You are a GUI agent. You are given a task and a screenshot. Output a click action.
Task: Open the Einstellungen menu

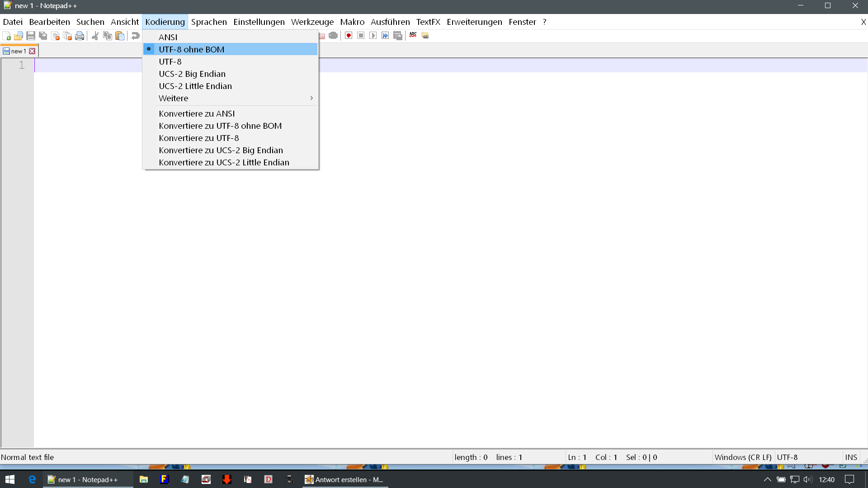pyautogui.click(x=259, y=22)
